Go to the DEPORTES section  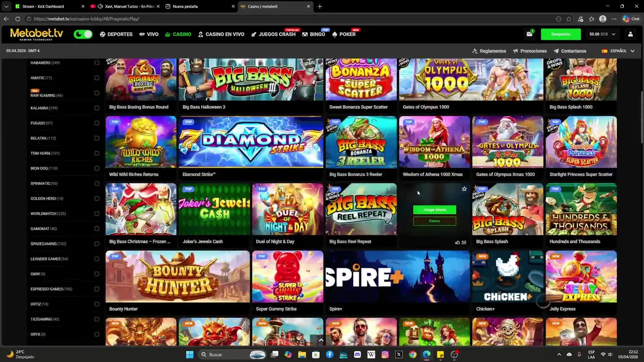[x=116, y=34]
